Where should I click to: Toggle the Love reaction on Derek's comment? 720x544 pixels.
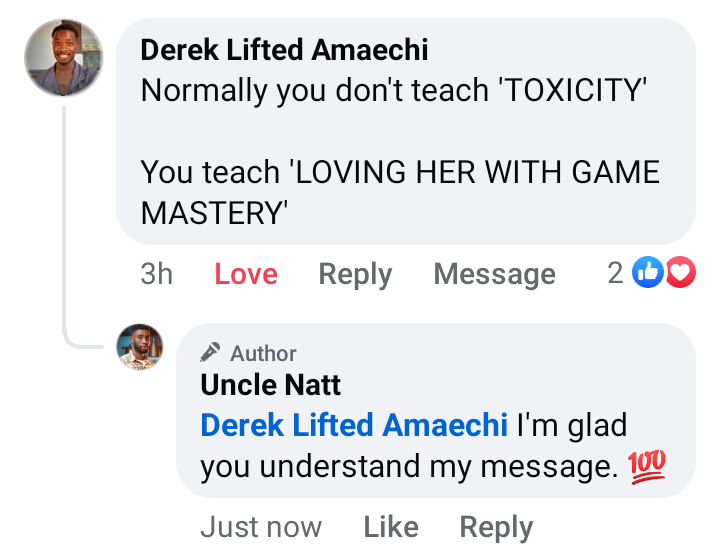click(246, 274)
